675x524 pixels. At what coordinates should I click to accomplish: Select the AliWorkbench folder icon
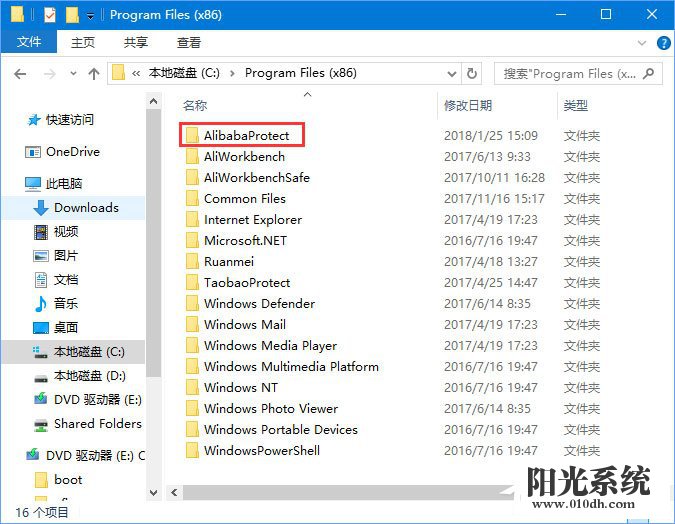[192, 157]
